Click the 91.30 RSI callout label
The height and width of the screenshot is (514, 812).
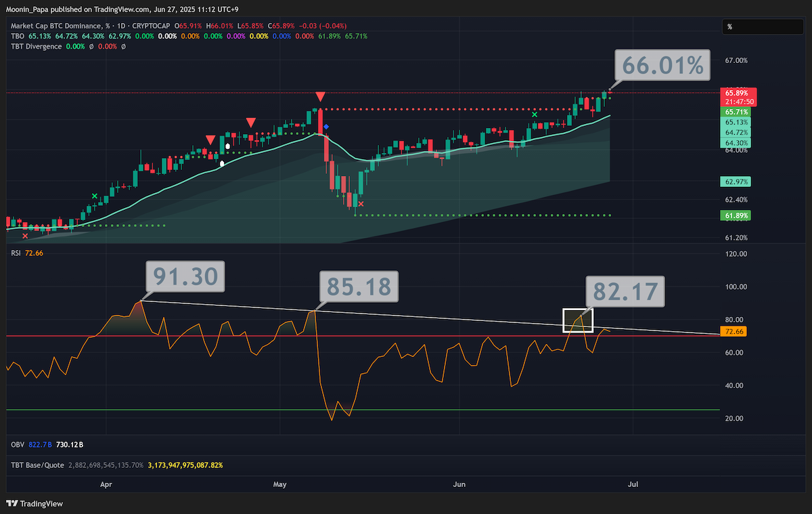pos(184,277)
